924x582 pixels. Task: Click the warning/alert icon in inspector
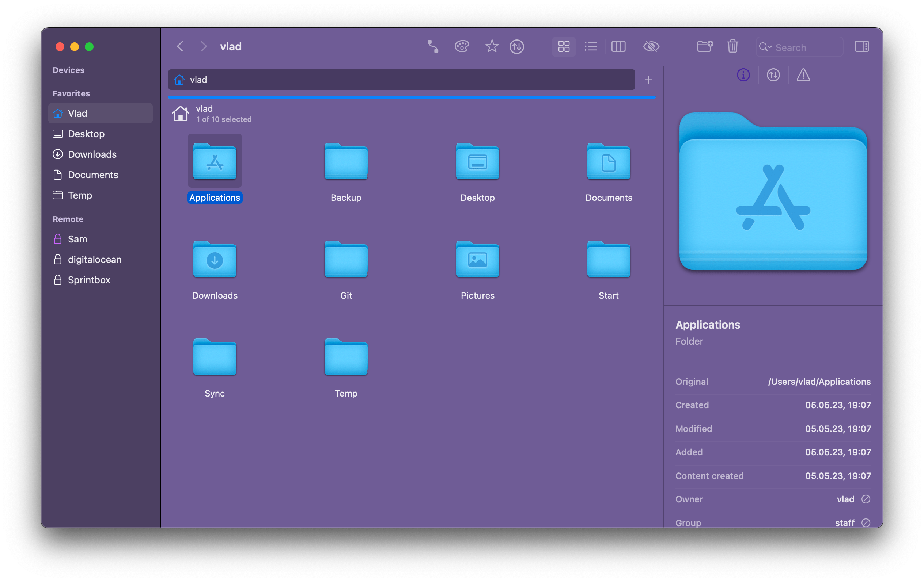[803, 75]
